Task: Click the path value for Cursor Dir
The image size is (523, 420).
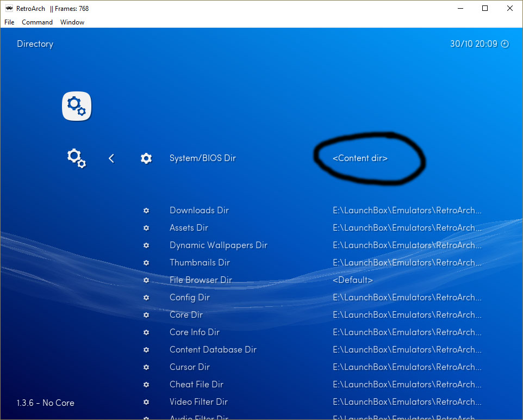Action: click(x=407, y=367)
